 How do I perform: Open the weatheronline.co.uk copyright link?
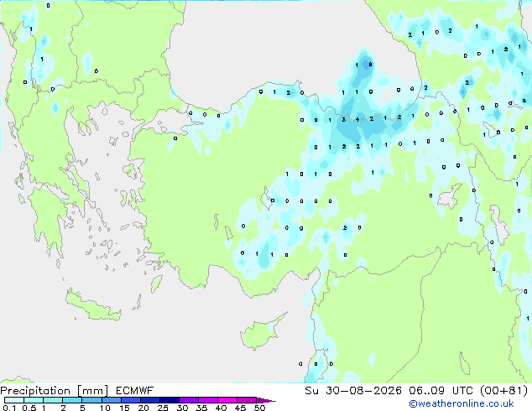click(461, 403)
